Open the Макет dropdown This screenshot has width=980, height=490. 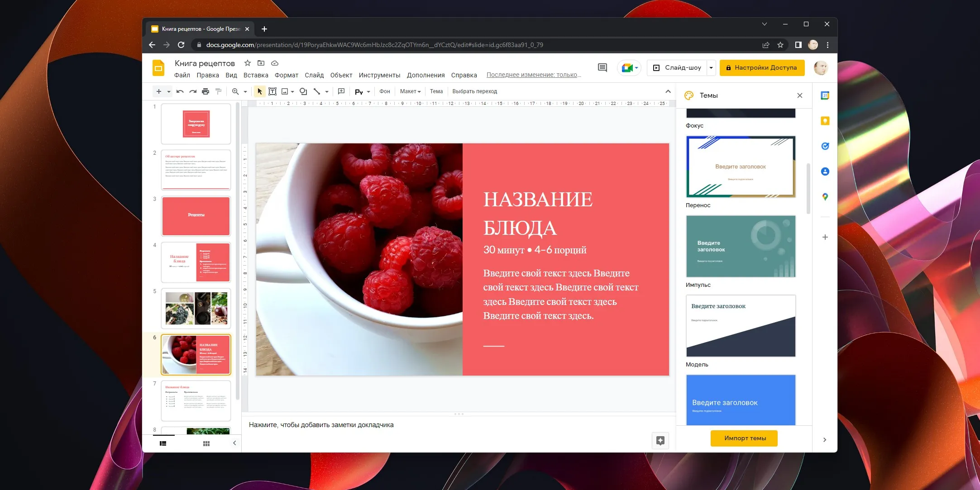[410, 91]
